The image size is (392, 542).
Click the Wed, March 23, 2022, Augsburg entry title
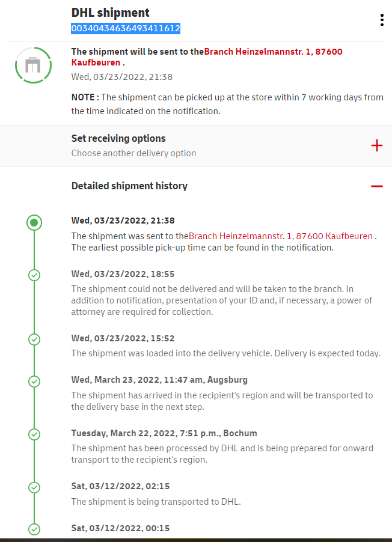[159, 380]
